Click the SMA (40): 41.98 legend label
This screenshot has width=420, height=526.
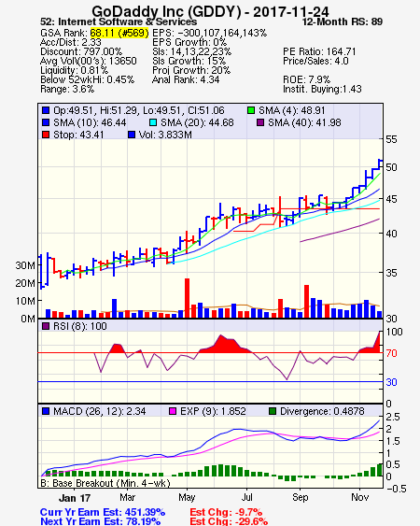[x=304, y=122]
